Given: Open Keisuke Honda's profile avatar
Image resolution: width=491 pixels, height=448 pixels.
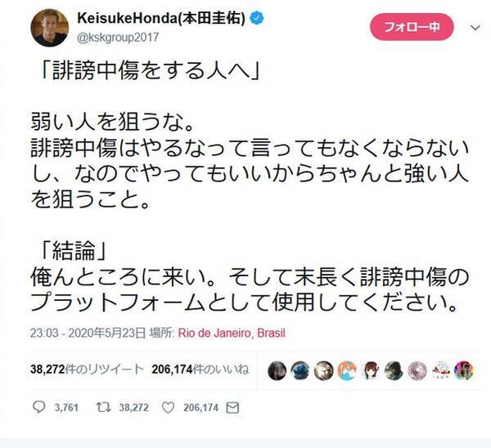Looking at the screenshot, I should tap(49, 29).
